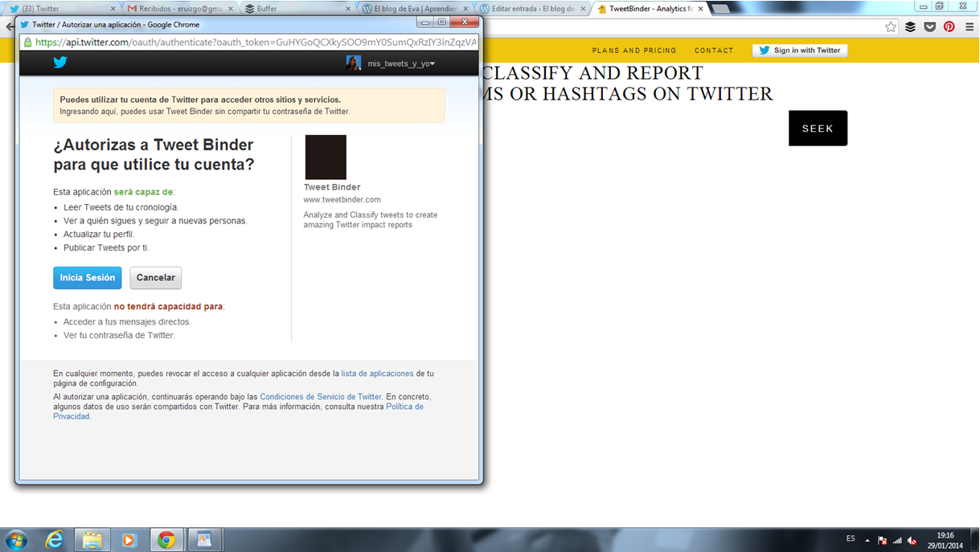Click the Inicia Sesión button
The image size is (980, 552).
87,277
